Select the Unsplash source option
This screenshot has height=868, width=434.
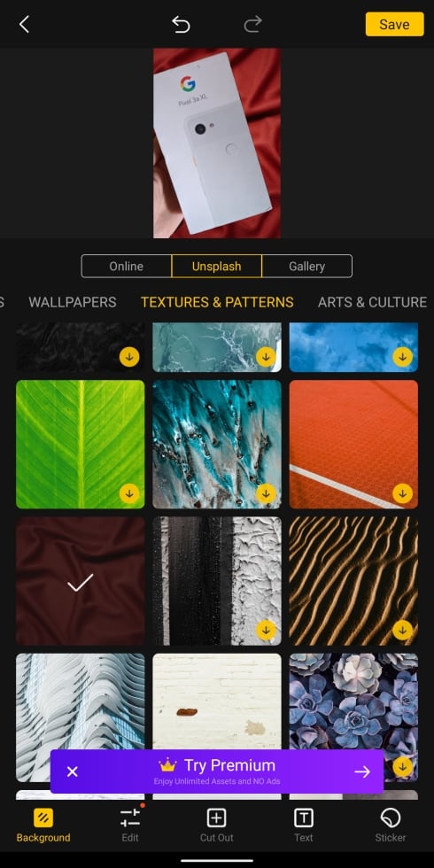pyautogui.click(x=216, y=267)
